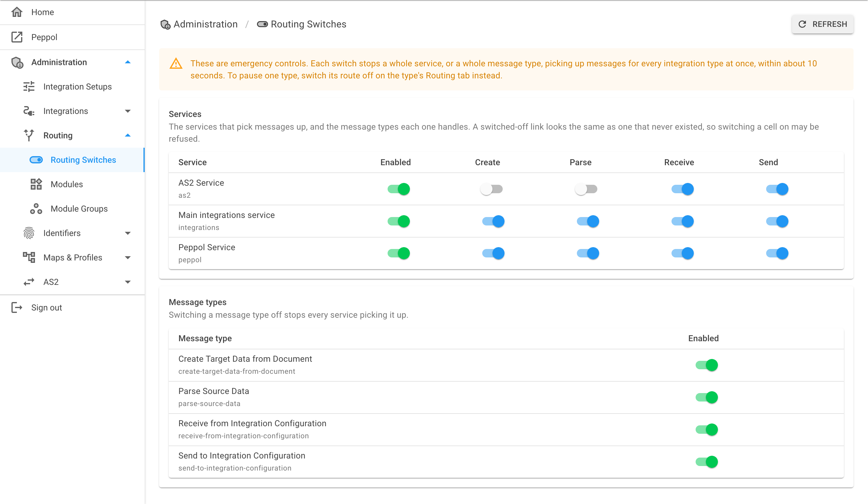Image resolution: width=868 pixels, height=504 pixels.
Task: Toggle Send for AS2 Service
Action: (777, 189)
